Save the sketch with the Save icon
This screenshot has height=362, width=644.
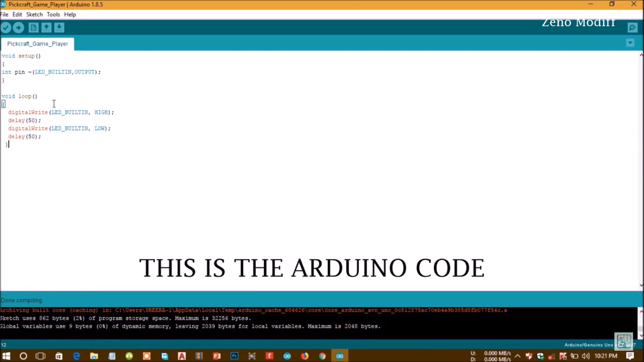coord(59,28)
